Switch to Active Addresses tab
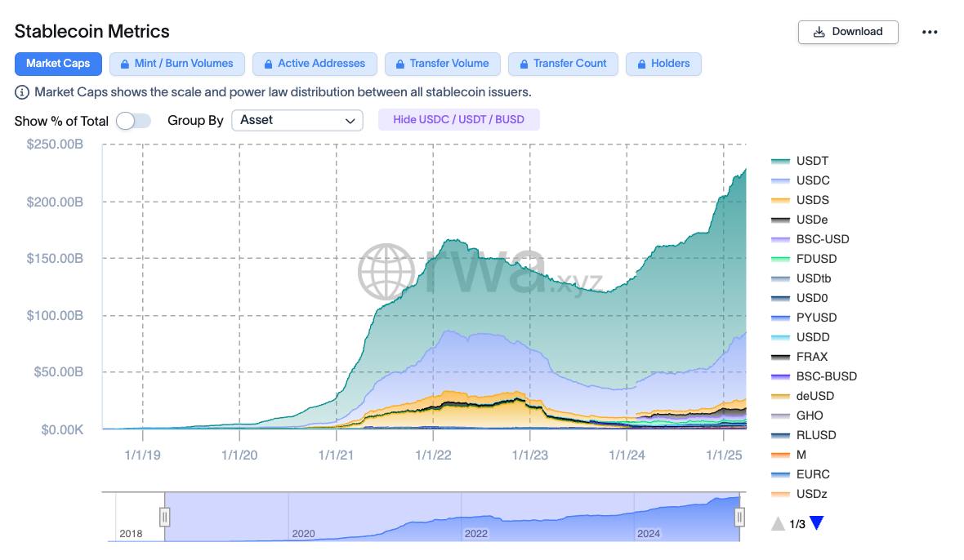964x560 pixels. [315, 64]
